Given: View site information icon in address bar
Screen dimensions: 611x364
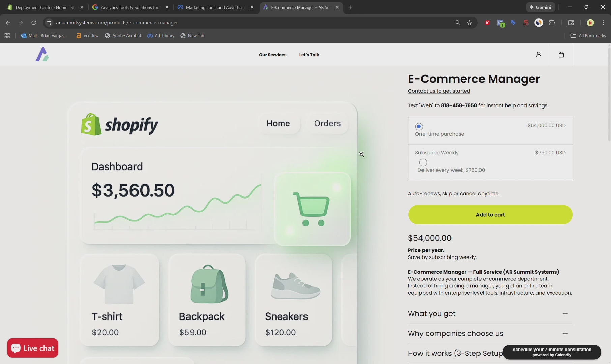Looking at the screenshot, I should [49, 23].
